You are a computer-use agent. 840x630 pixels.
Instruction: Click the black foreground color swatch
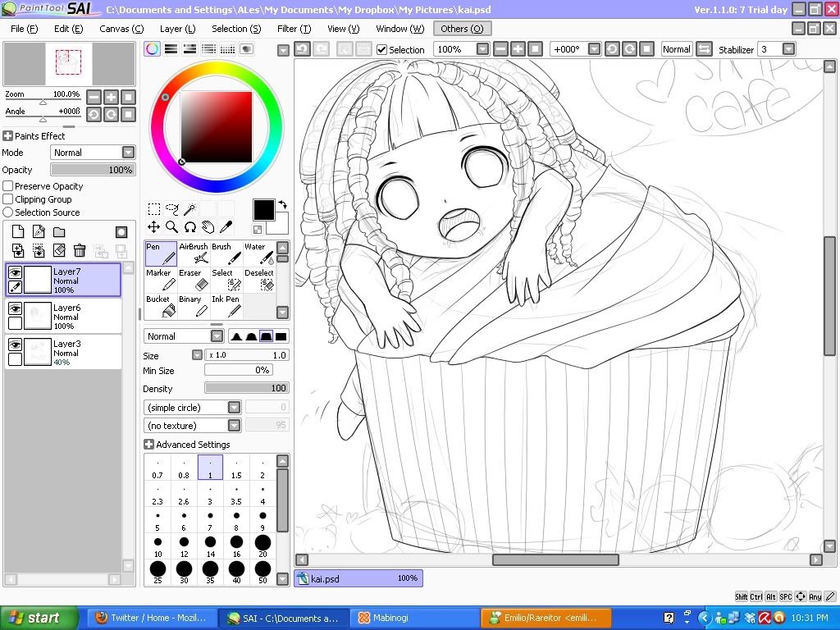[263, 210]
